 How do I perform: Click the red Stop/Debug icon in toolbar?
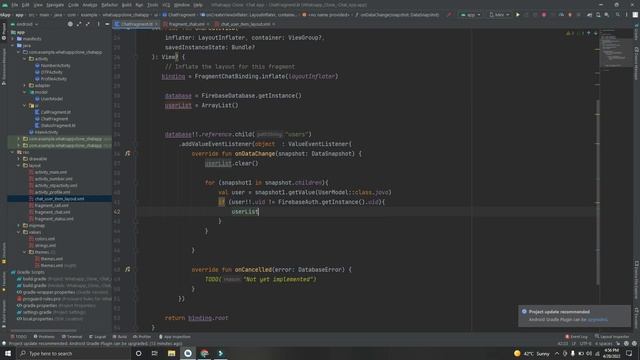coord(544,15)
